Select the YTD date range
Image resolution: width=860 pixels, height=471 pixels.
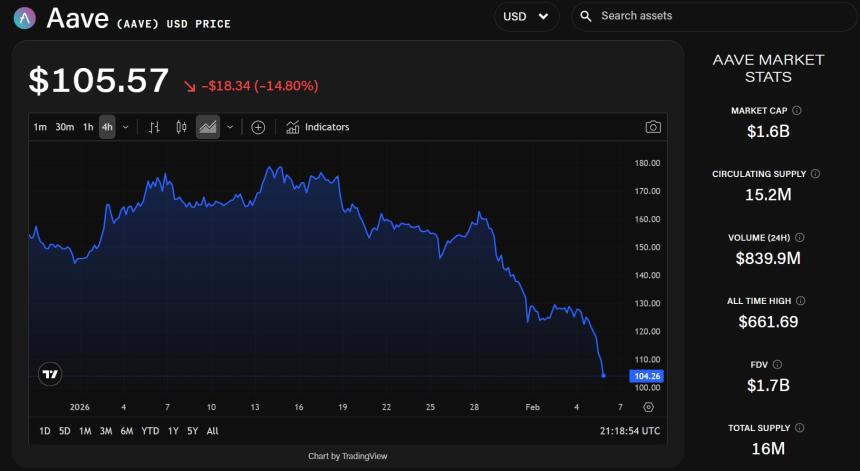coord(150,431)
